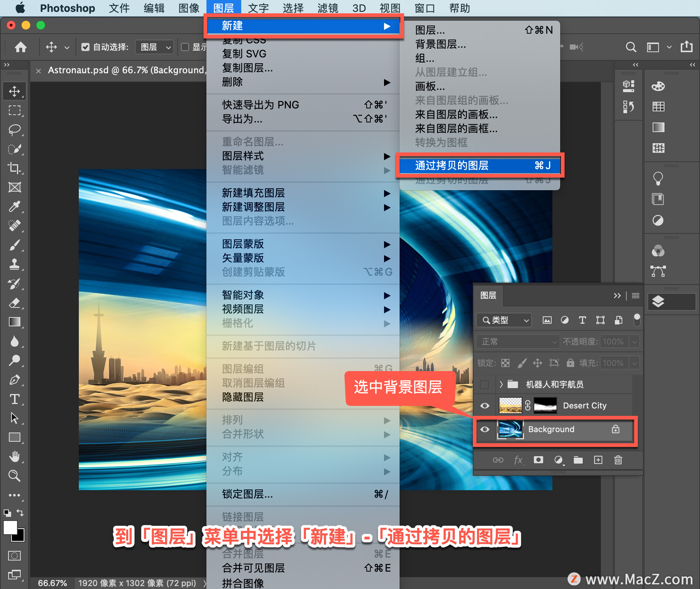Screen dimensions: 700x589
Task: Select the Horizontal Type tool
Action: (x=14, y=399)
